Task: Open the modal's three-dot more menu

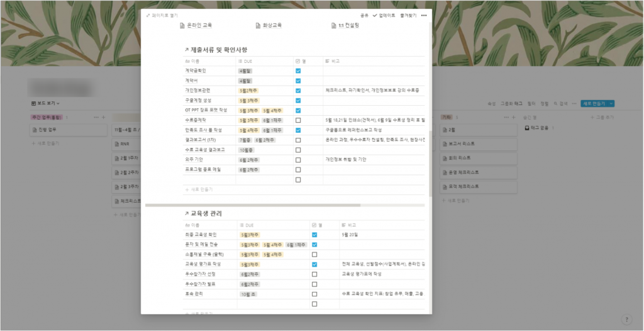Action: click(424, 15)
